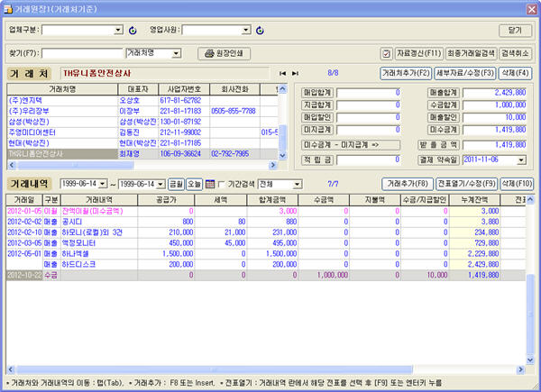Click the 삭제(F10) button

point(517,184)
